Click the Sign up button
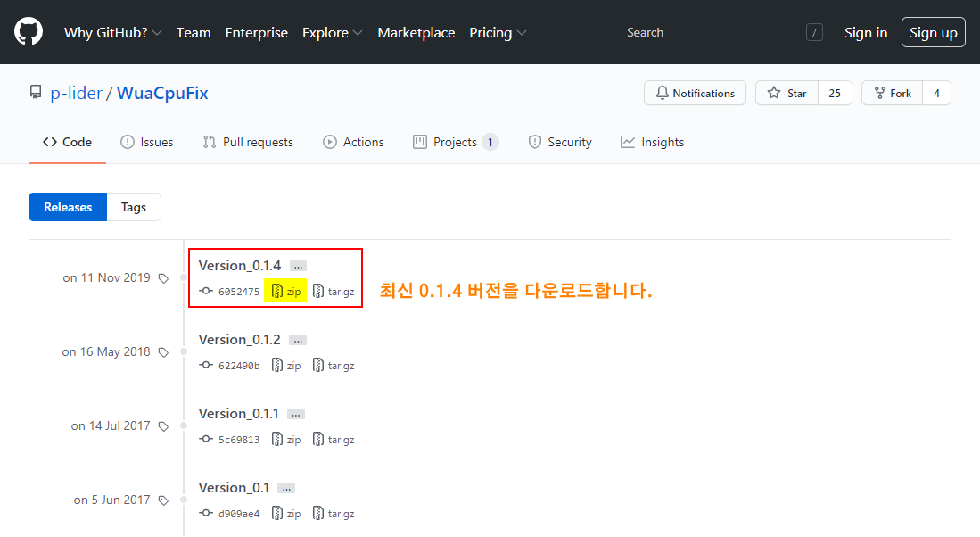 click(x=933, y=32)
